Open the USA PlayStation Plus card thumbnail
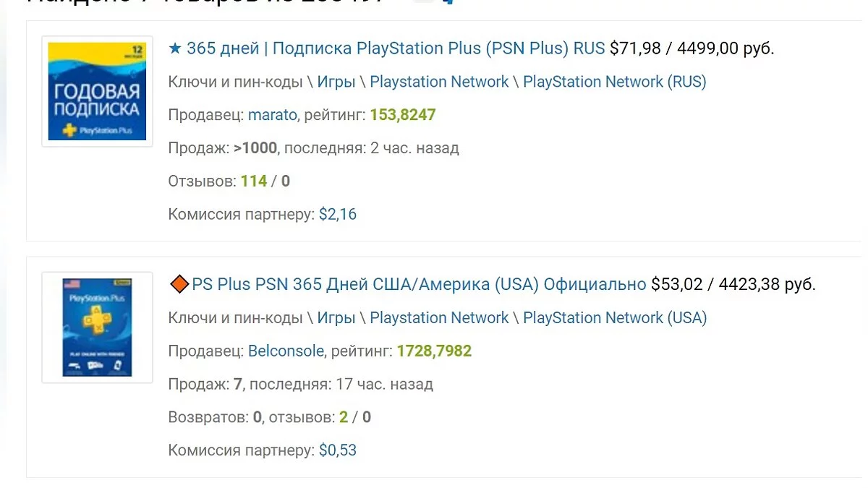Image resolution: width=868 pixels, height=488 pixels. coord(97,327)
